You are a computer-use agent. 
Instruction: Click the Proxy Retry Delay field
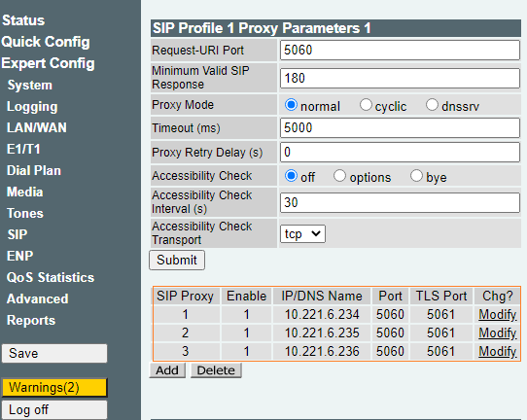400,153
